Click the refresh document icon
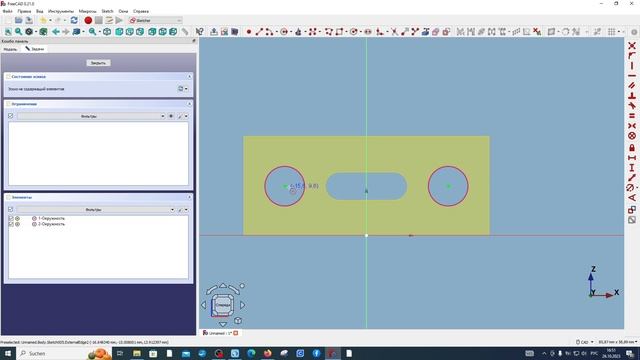640x360 pixels. coord(74,20)
